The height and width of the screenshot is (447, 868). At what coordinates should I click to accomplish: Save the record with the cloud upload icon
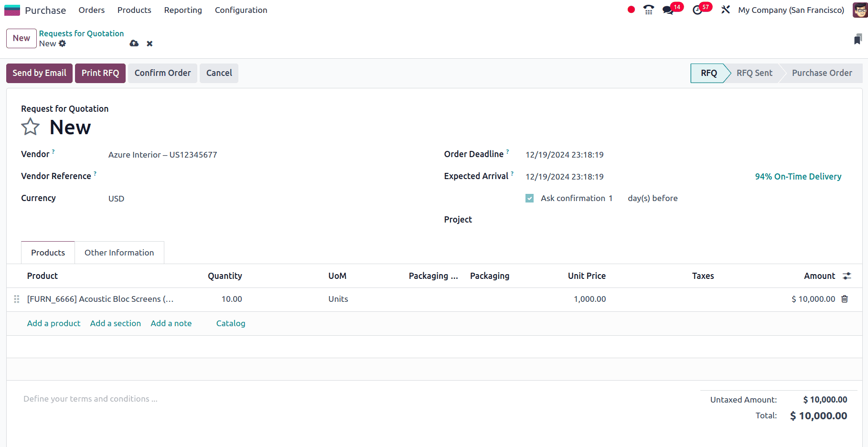(x=134, y=43)
